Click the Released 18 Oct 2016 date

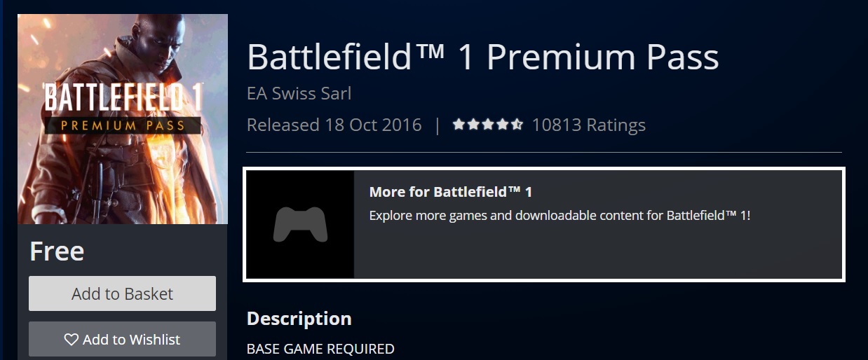(x=334, y=125)
